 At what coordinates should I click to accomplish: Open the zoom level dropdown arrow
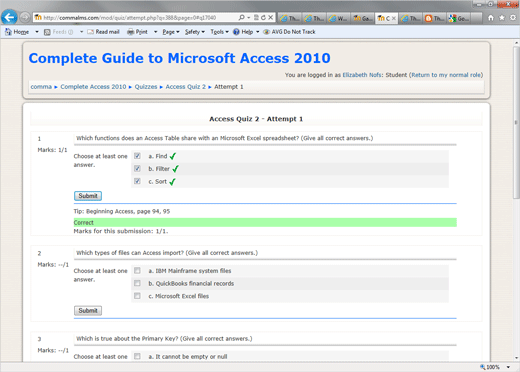coord(508,367)
